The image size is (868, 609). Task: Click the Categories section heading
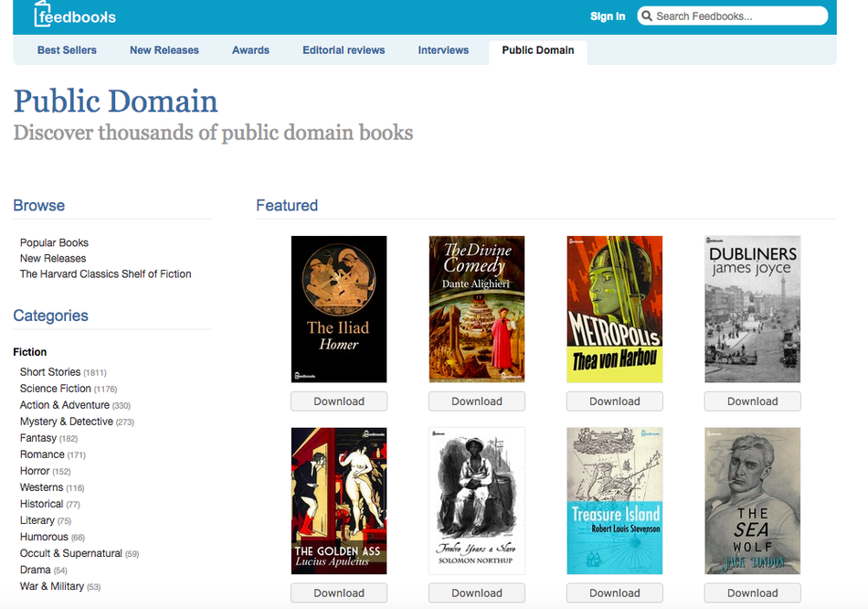click(x=50, y=315)
